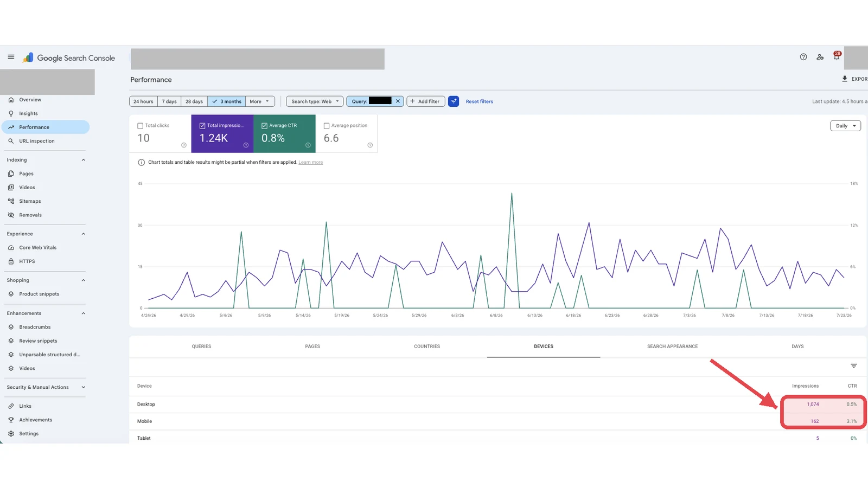Collapse the Enhancements section
This screenshot has height=488, width=868.
(84, 313)
